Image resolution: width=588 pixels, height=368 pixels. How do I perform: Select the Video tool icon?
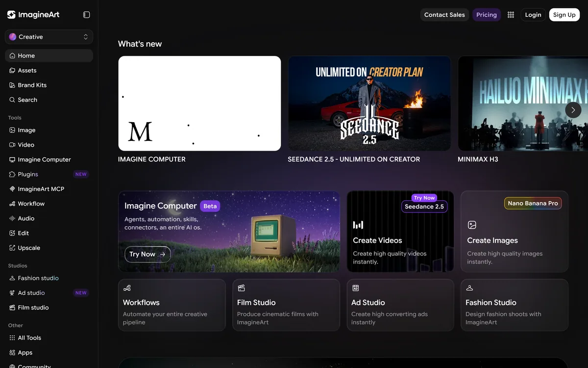13,145
